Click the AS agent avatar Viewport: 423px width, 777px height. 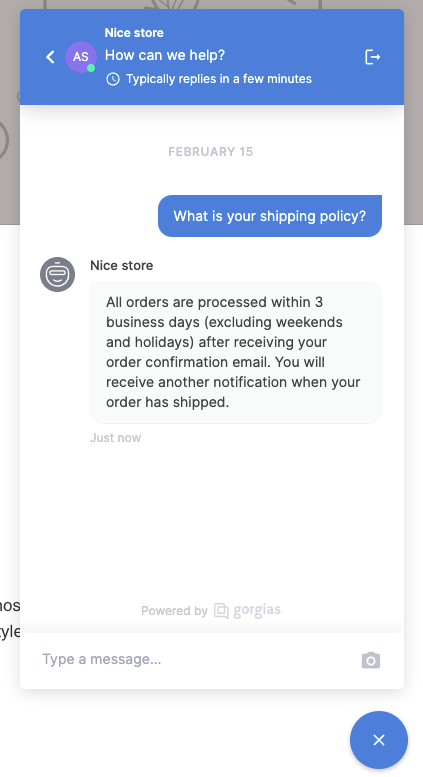click(x=81, y=57)
